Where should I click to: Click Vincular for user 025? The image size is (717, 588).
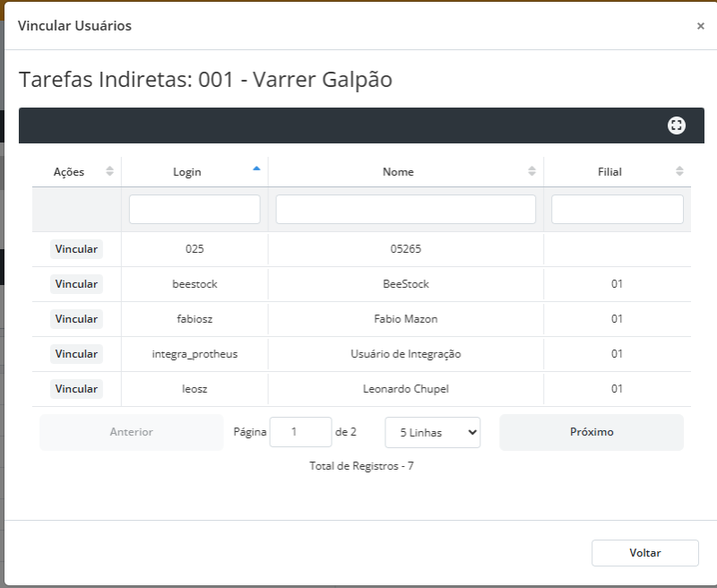tap(76, 249)
